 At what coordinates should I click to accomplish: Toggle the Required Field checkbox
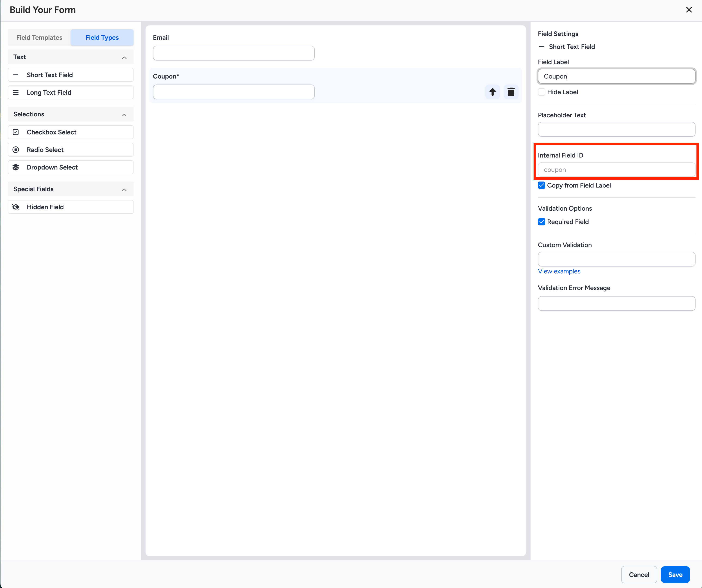542,222
